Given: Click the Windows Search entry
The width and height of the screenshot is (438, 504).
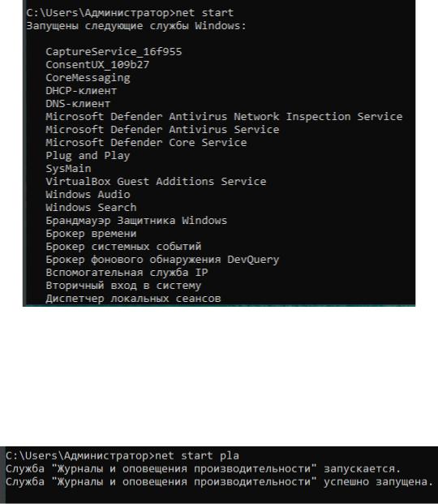Looking at the screenshot, I should (x=91, y=207).
